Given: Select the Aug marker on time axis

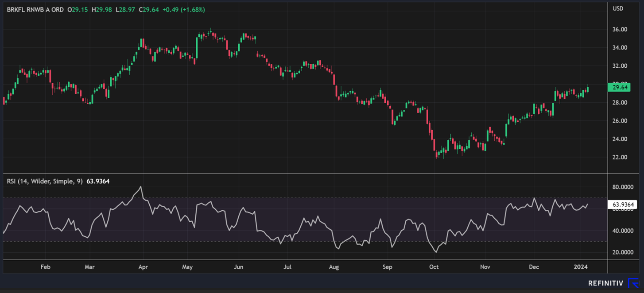Looking at the screenshot, I should point(334,267).
